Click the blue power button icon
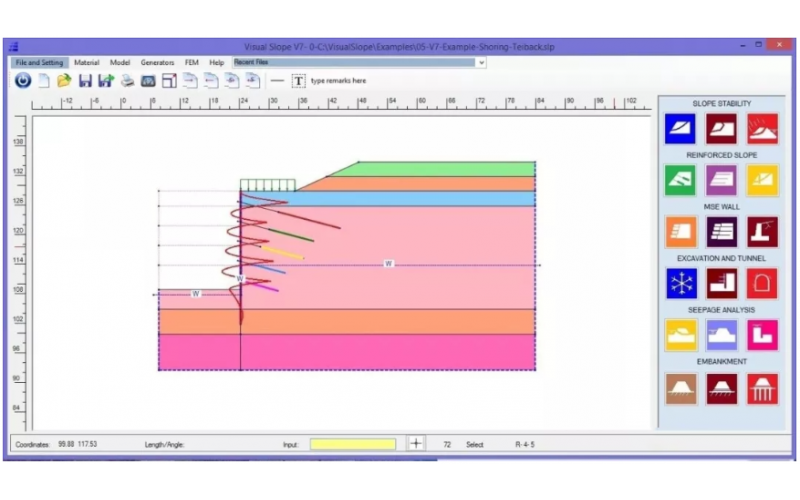The image size is (800, 500). click(22, 81)
